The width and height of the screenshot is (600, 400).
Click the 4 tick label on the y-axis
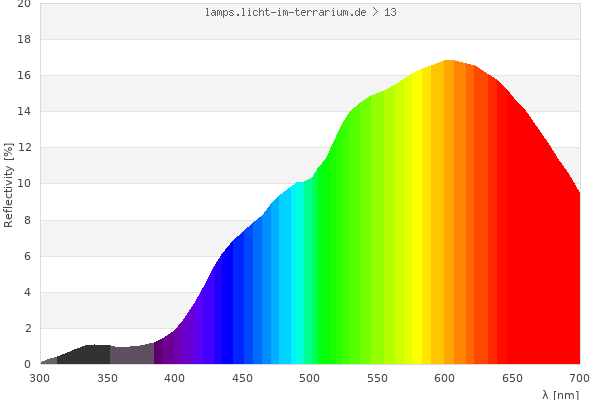[26, 292]
